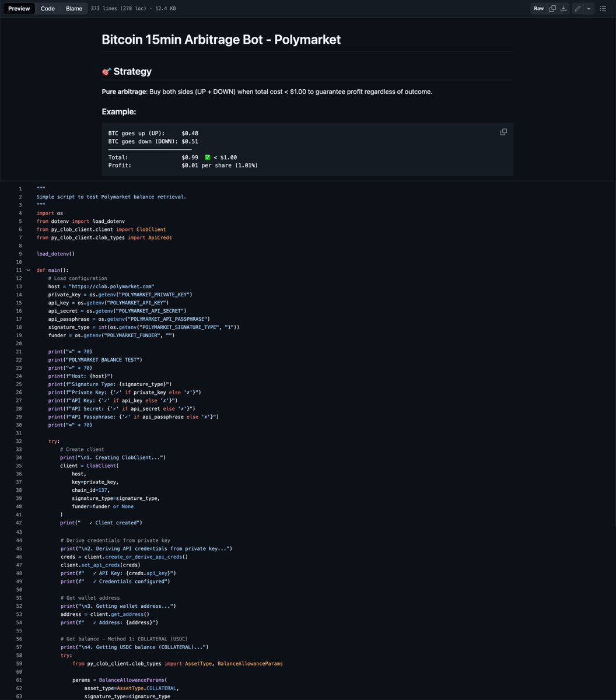This screenshot has width=616, height=700.
Task: Open the Blame view tab
Action: click(74, 9)
